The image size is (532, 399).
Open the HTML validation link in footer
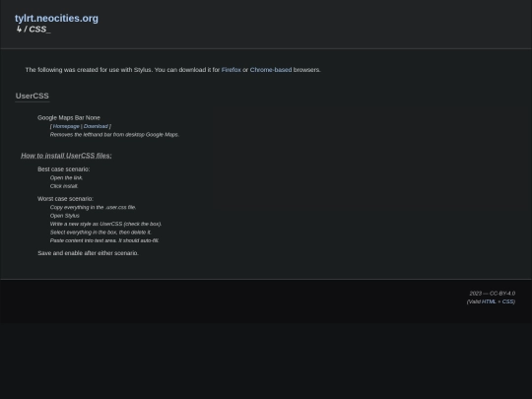point(489,301)
